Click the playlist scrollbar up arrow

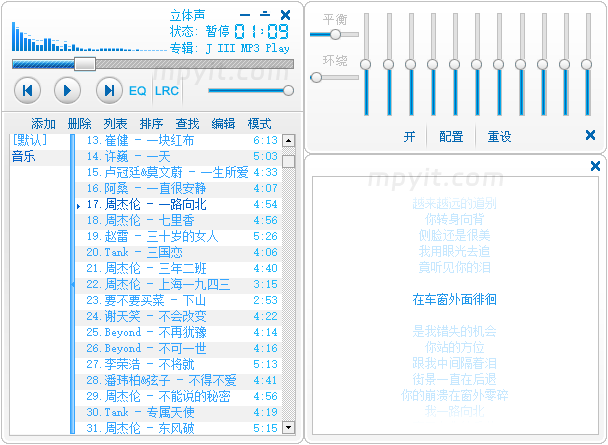coord(288,140)
